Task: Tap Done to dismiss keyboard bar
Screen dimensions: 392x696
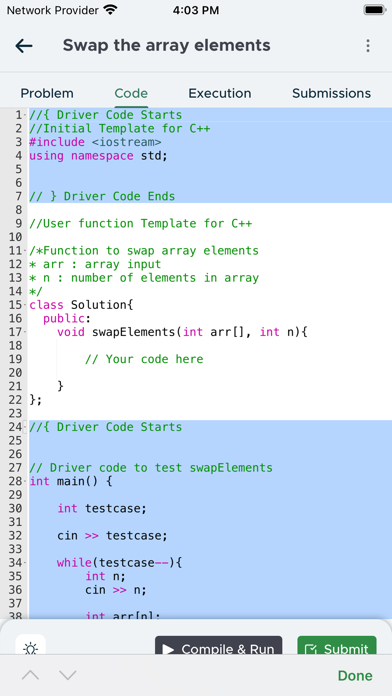Action: click(x=355, y=676)
